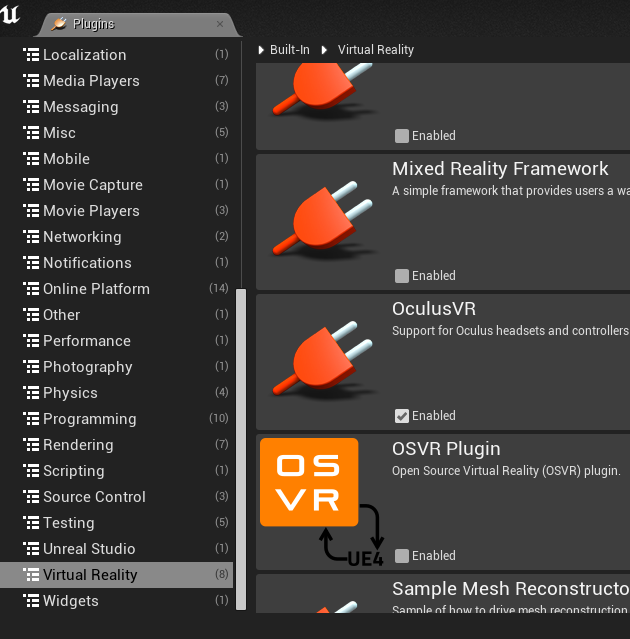Click the Source Control category list icon
This screenshot has height=639, width=630.
pos(31,497)
